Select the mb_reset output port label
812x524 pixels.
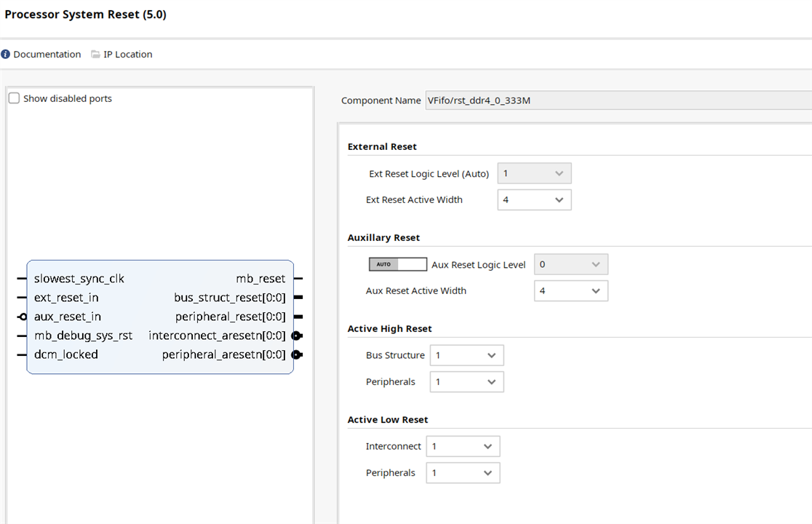[x=260, y=279]
